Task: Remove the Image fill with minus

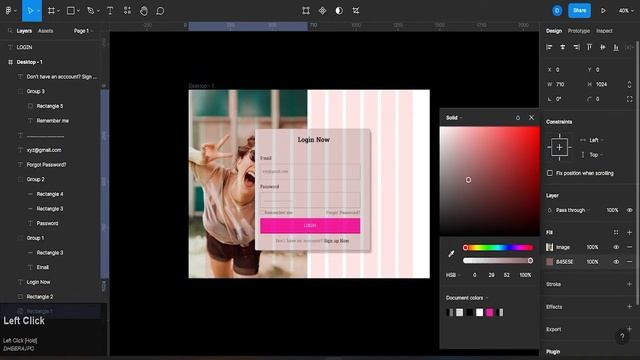Action: coord(629,247)
